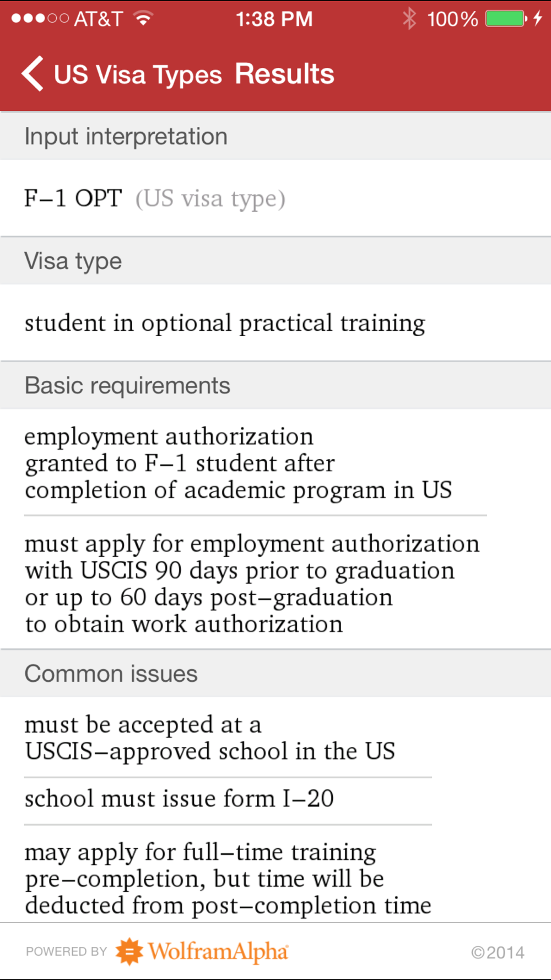This screenshot has width=551, height=980.
Task: Select the Input interpretation section header
Action: coord(275,136)
